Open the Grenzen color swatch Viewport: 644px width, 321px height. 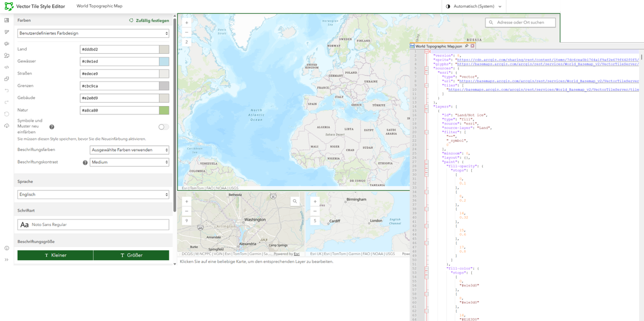164,86
